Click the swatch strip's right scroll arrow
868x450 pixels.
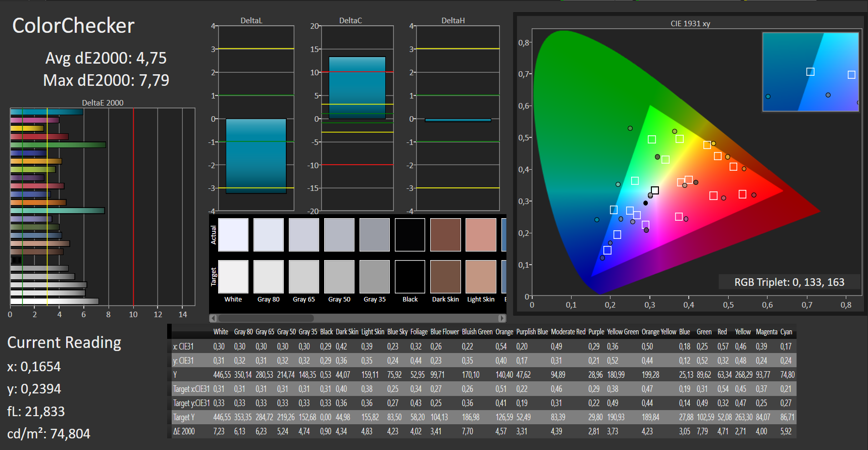(x=502, y=318)
